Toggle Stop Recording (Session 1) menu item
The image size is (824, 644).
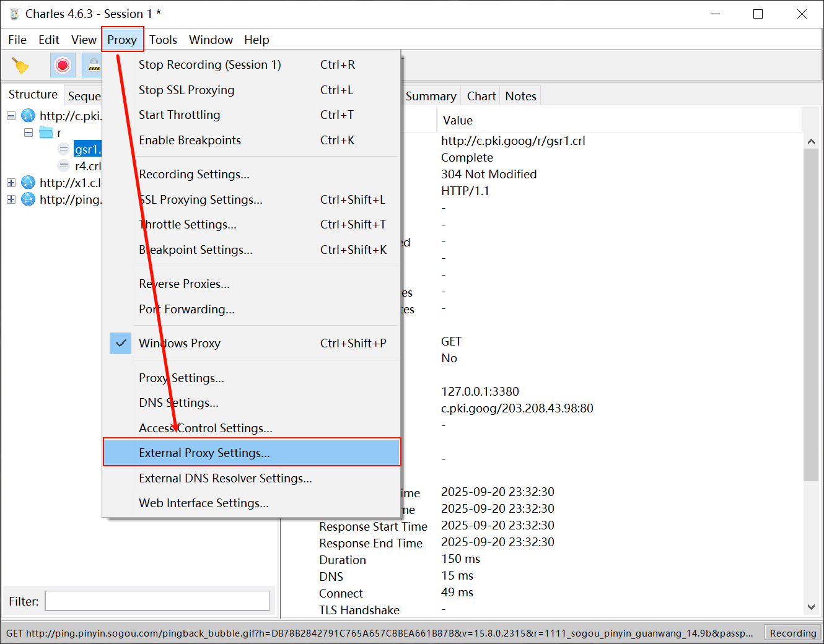pyautogui.click(x=251, y=64)
